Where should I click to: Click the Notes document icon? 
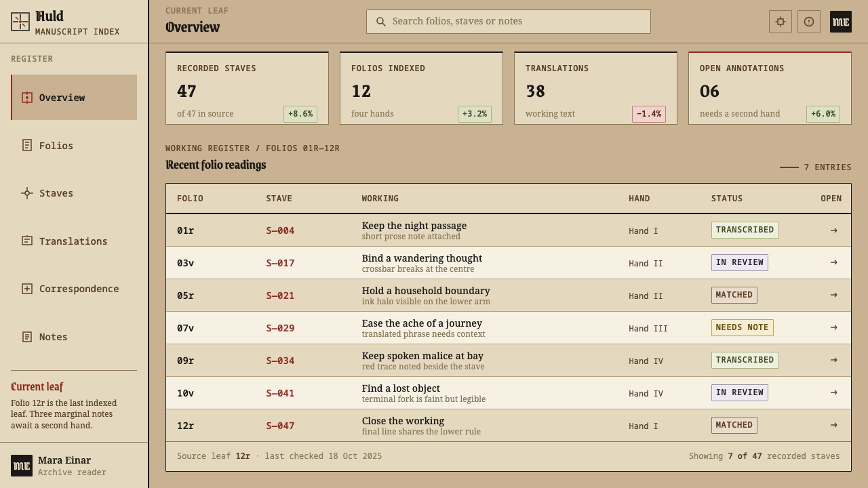point(27,337)
